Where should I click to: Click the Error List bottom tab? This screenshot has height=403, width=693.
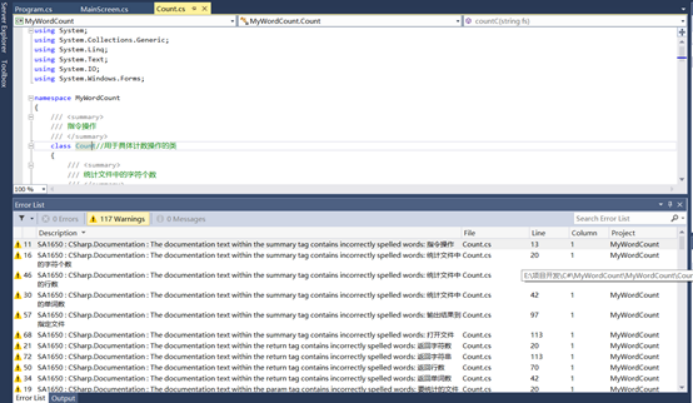click(x=30, y=398)
